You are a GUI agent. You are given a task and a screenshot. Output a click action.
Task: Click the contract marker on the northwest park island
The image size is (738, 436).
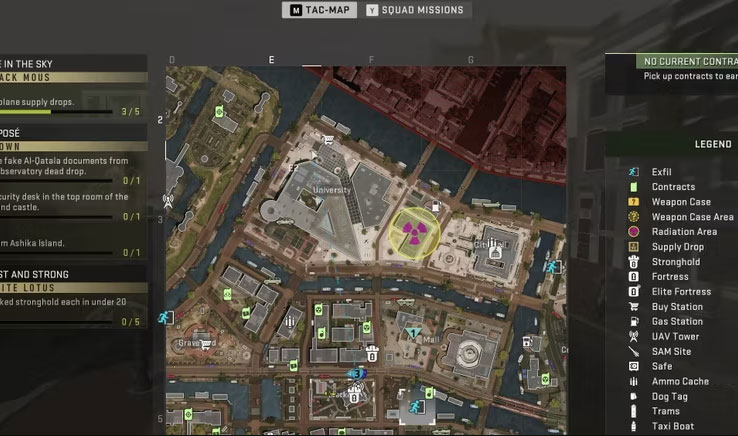(219, 112)
